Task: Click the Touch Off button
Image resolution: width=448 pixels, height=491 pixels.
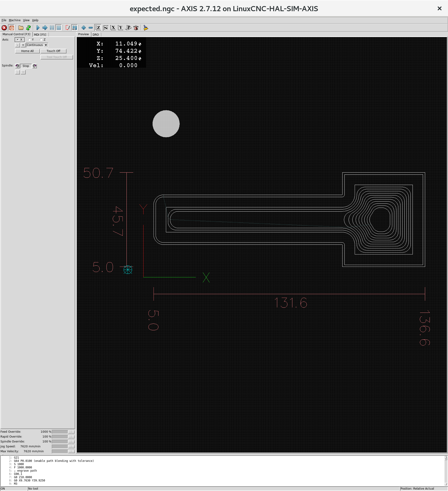Action: coord(53,51)
